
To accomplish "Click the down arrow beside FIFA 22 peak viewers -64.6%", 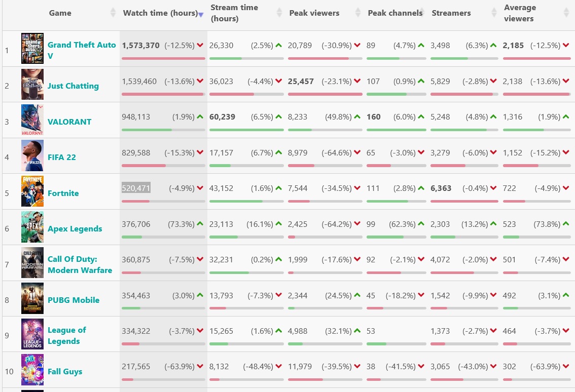I will [357, 152].
